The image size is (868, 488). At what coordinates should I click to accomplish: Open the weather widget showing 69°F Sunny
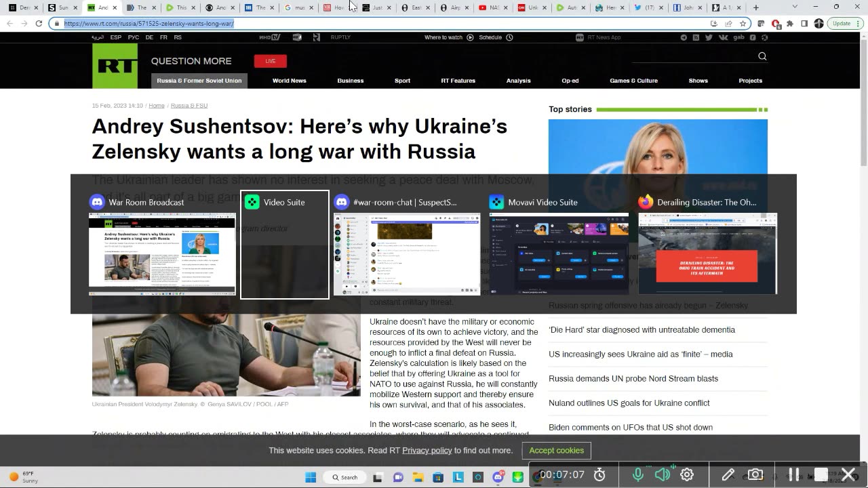[24, 477]
